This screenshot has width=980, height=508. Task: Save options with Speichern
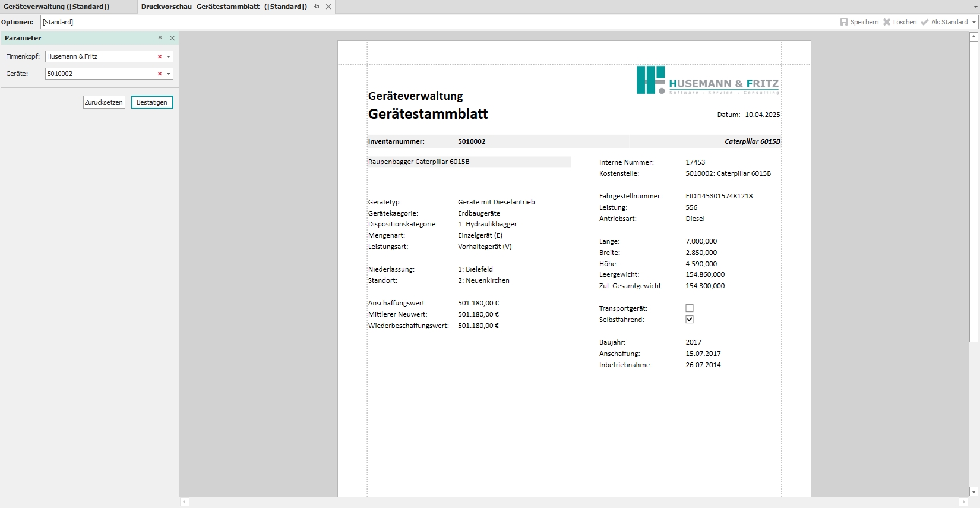pos(859,22)
